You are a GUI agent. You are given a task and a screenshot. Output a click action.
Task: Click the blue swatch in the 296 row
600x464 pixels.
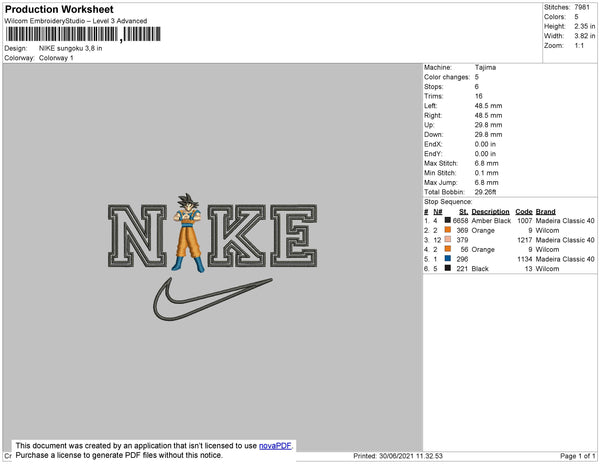pyautogui.click(x=447, y=259)
